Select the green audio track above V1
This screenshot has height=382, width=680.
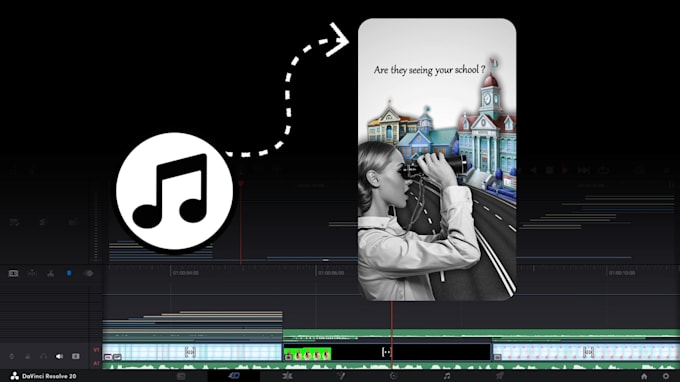[x=481, y=333]
